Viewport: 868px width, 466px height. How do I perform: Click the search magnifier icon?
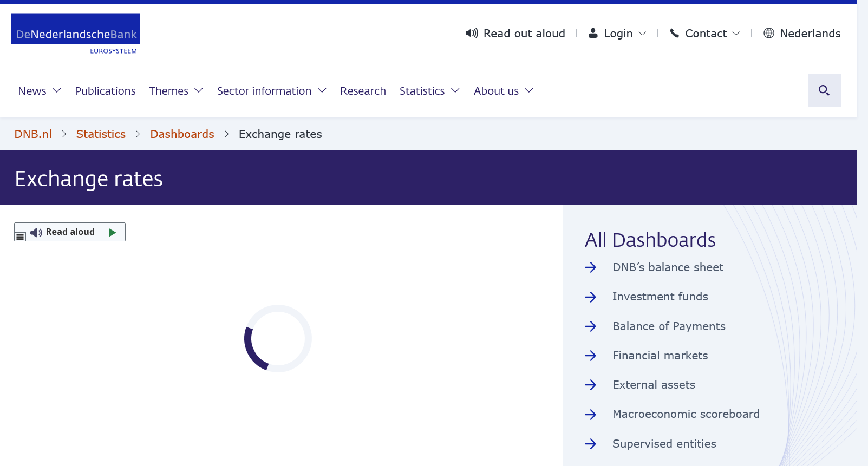pos(824,90)
